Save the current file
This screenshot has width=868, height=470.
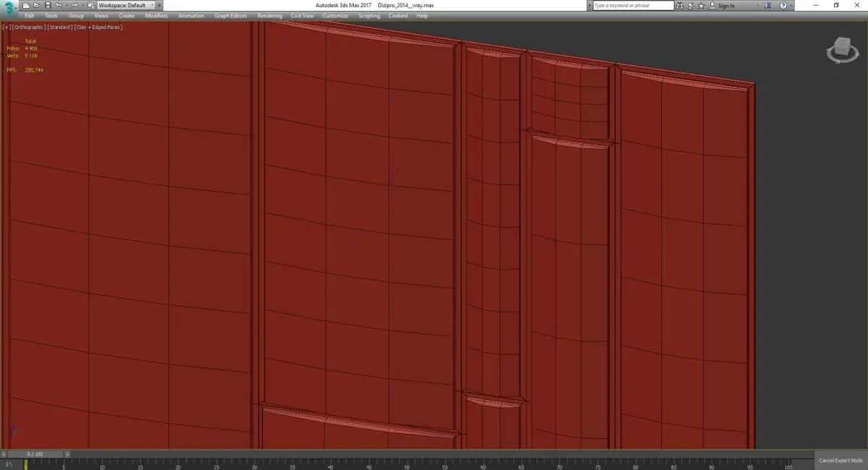(48, 5)
